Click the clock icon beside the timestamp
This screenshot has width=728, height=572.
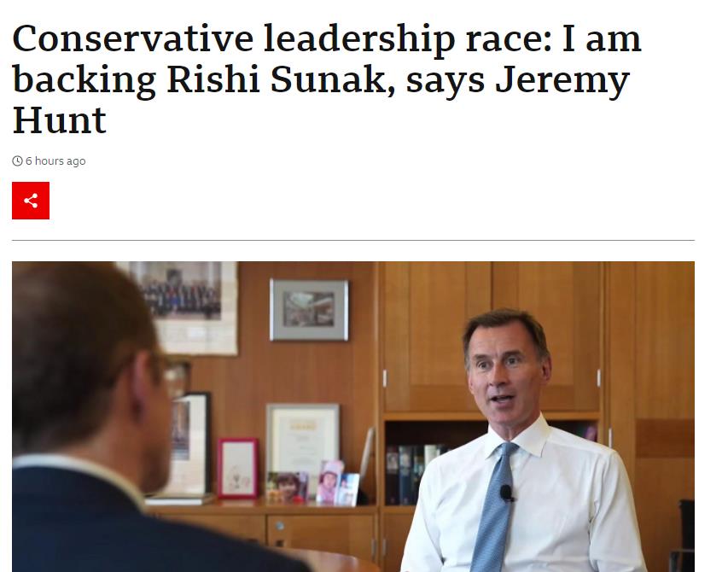pos(17,161)
